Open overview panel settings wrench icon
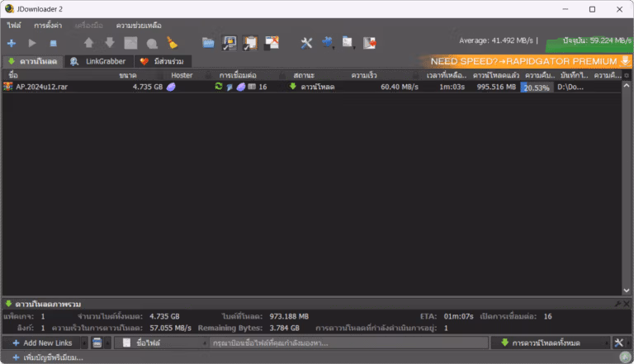Image resolution: width=634 pixels, height=364 pixels. pyautogui.click(x=617, y=304)
